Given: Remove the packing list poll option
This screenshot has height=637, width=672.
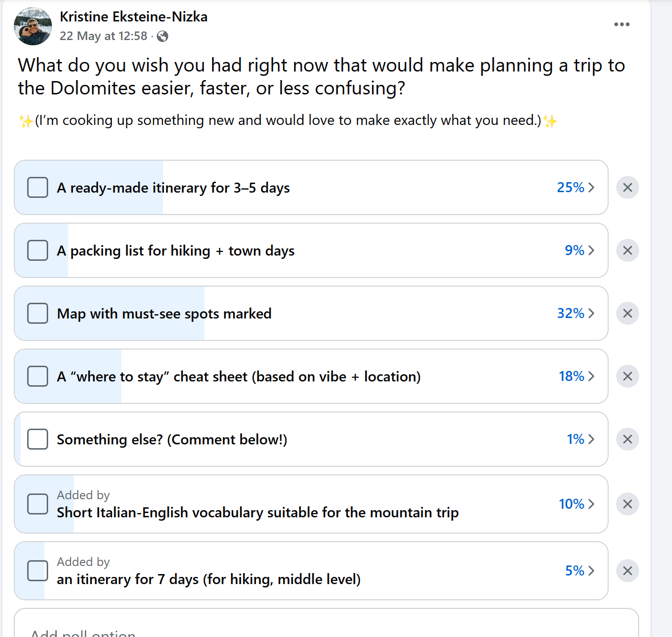Looking at the screenshot, I should pyautogui.click(x=628, y=250).
